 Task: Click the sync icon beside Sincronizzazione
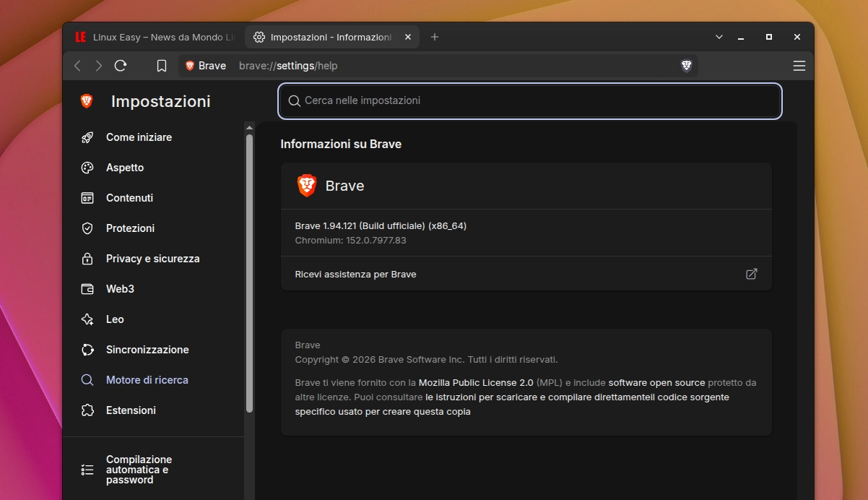pyautogui.click(x=87, y=350)
